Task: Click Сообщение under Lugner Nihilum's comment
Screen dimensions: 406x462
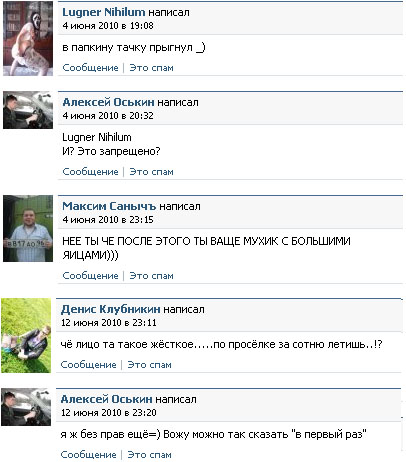Action: tap(90, 68)
